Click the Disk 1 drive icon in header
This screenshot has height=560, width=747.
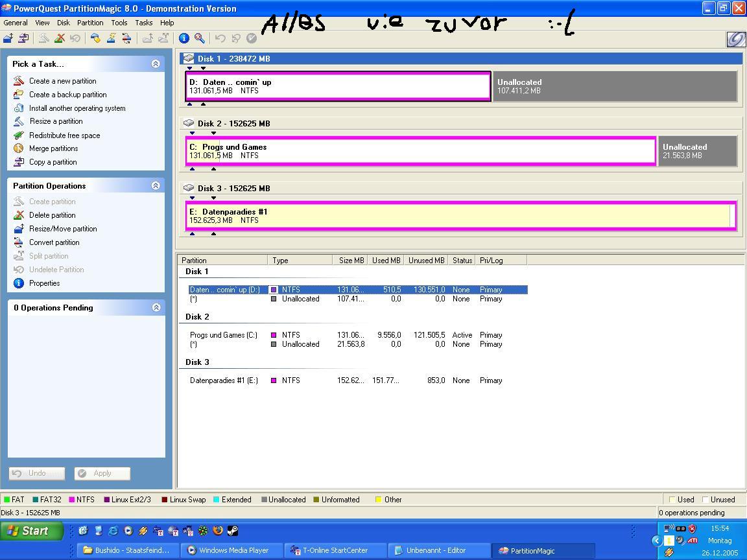[189, 58]
